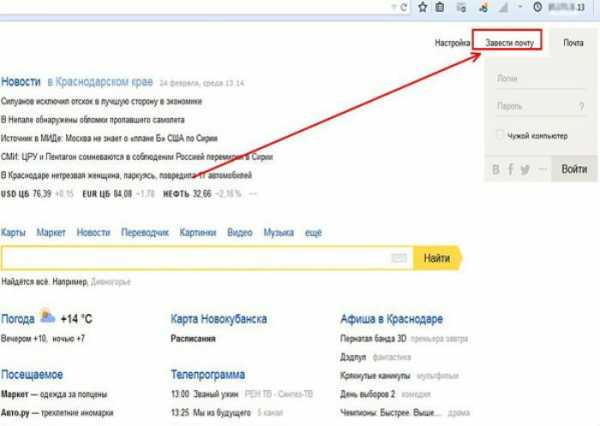This screenshot has width=600, height=426.
Task: Open the 'Переводчик' service link
Action: (x=145, y=233)
